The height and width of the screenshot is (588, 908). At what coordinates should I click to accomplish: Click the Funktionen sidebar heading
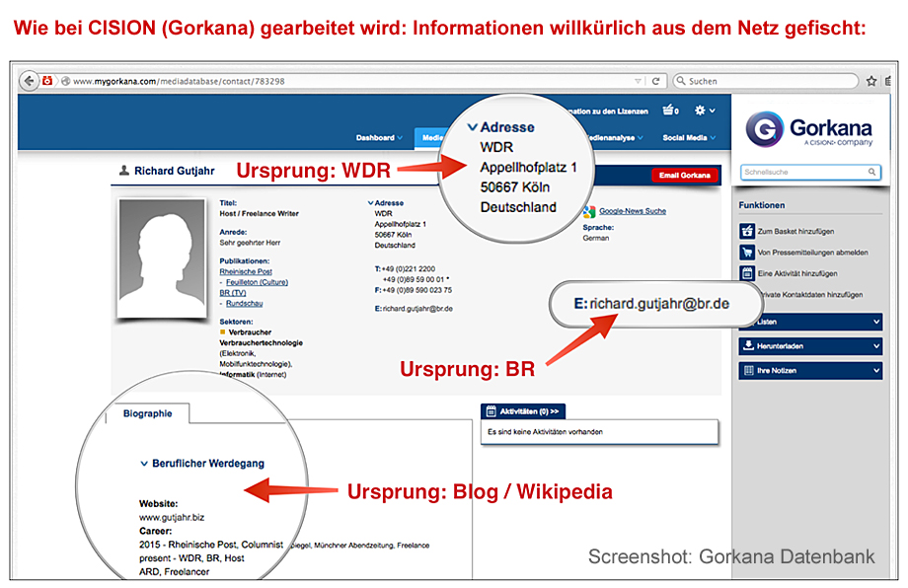pos(762,205)
